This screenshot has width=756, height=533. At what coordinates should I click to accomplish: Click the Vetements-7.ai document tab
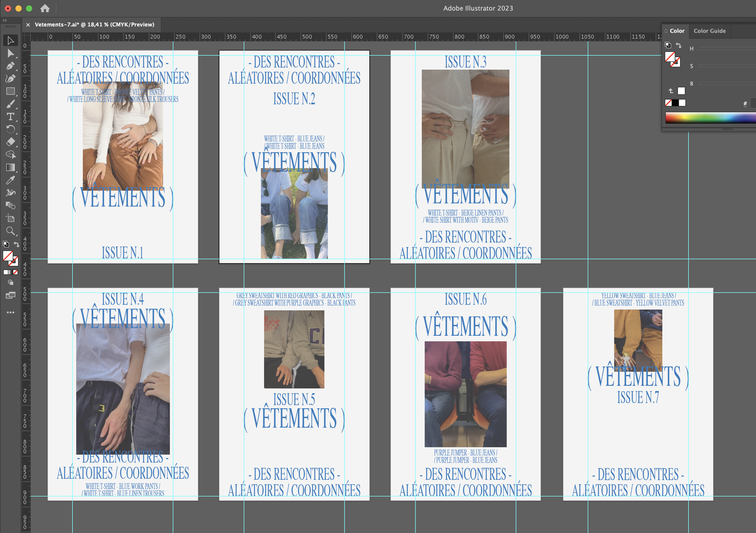click(94, 25)
